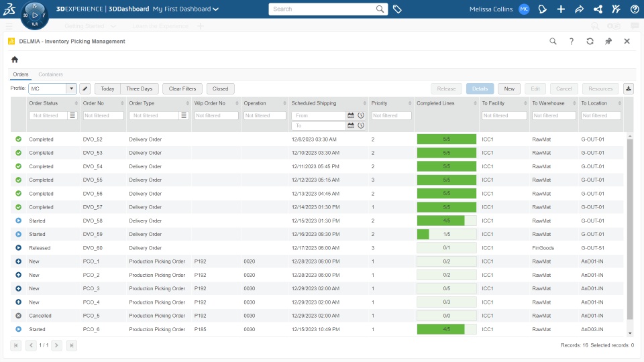Open Scheduled Shipping To clock icon
The height and width of the screenshot is (362, 644).
pos(361,125)
